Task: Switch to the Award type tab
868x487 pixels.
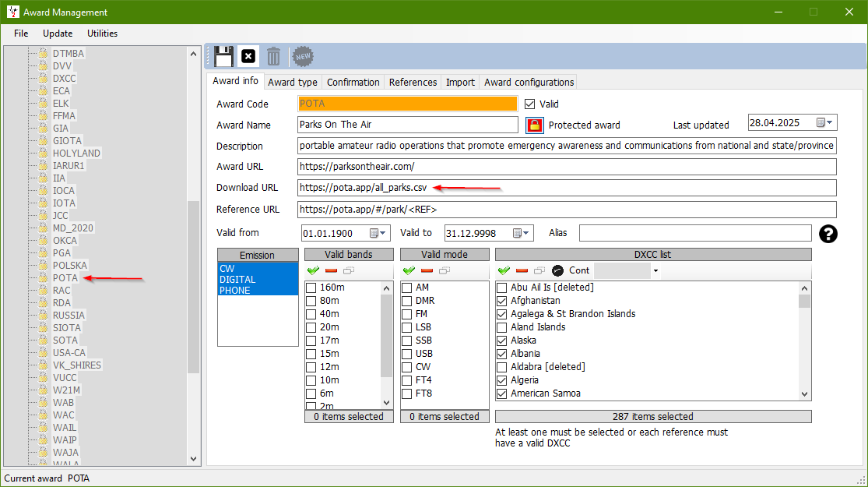Action: click(x=292, y=82)
